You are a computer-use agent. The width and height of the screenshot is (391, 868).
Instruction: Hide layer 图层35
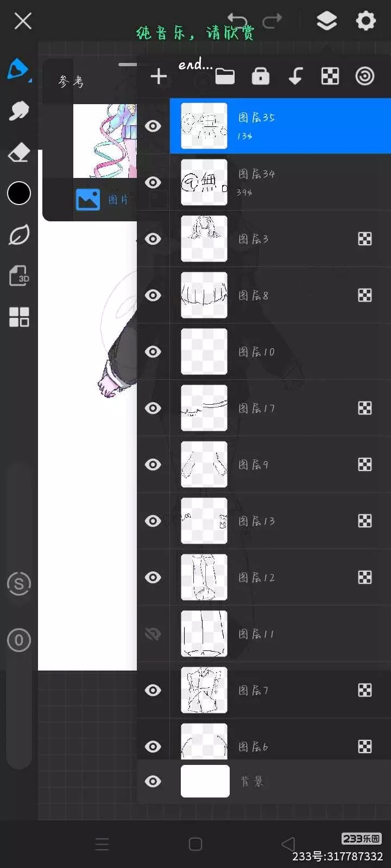(153, 126)
